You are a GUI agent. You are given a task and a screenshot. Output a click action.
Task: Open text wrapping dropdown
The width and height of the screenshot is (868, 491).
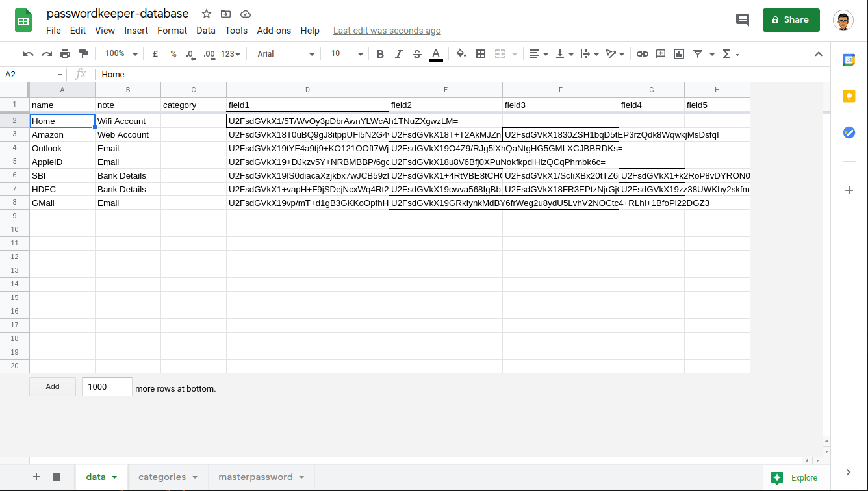pos(589,54)
